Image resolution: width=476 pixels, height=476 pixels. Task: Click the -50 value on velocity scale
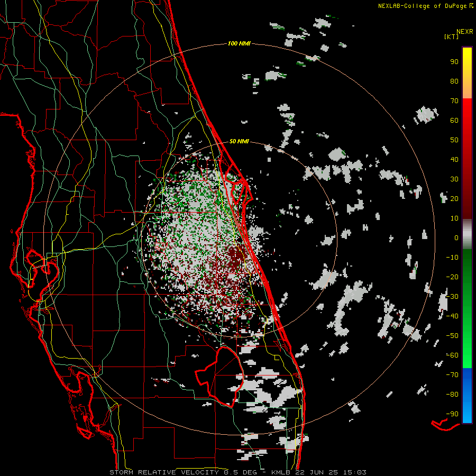(452, 336)
